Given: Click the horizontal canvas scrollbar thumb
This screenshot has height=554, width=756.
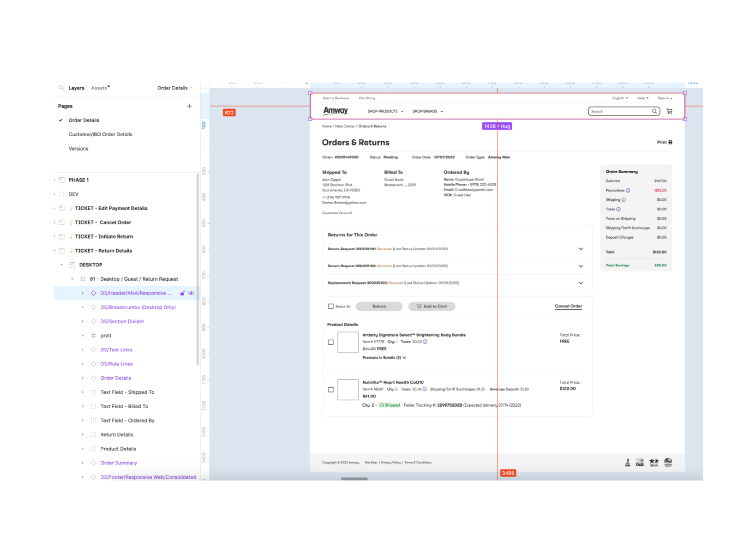Looking at the screenshot, I should point(354,479).
